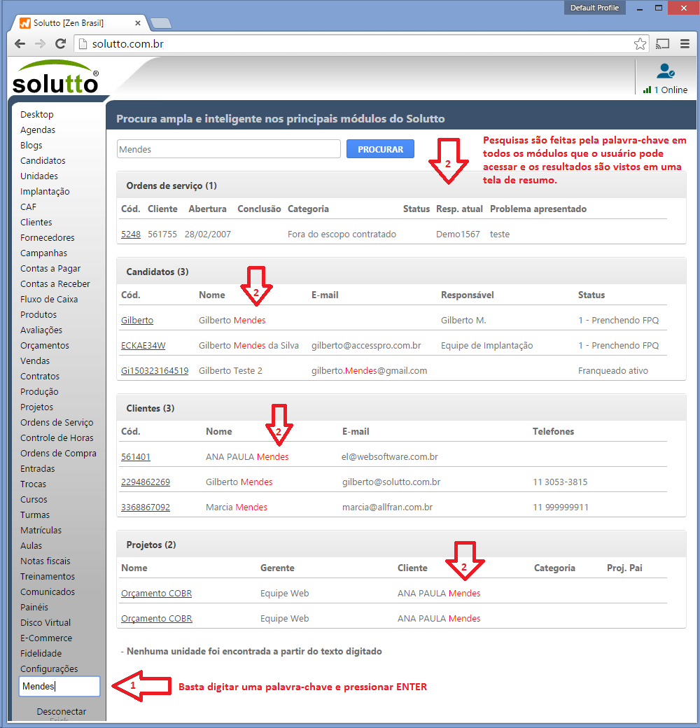Open Orçamentos in the sidebar
700x728 pixels.
coord(45,345)
